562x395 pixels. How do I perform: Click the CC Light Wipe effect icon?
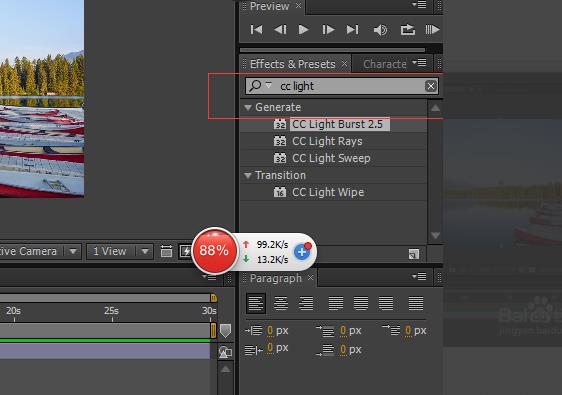tap(280, 192)
